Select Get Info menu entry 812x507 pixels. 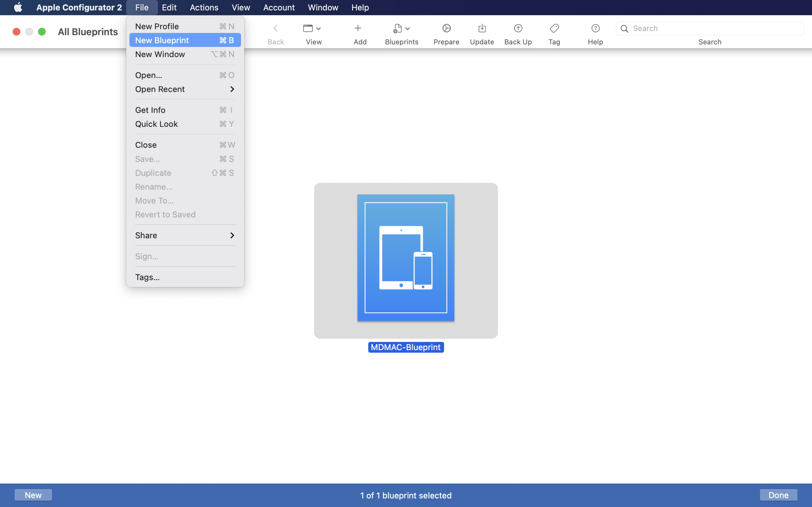[185, 110]
